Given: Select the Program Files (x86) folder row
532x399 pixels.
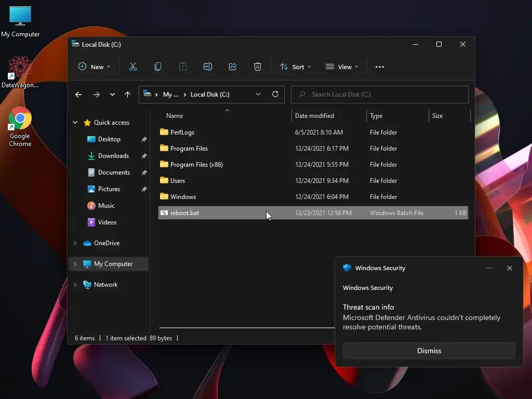Looking at the screenshot, I should point(313,165).
